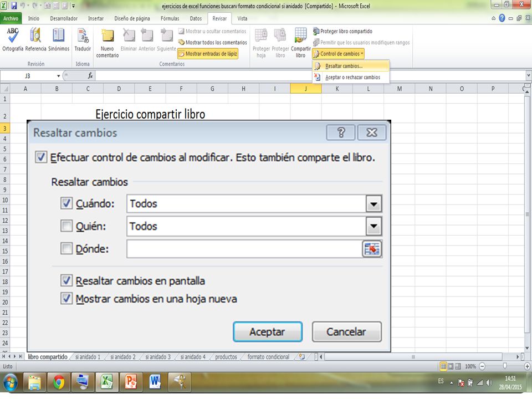This screenshot has width=532, height=399.
Task: Enable the Quién checkbox
Action: [66, 226]
